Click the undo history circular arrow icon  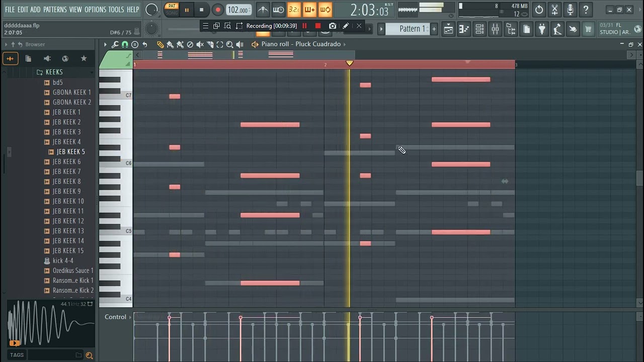pyautogui.click(x=539, y=10)
